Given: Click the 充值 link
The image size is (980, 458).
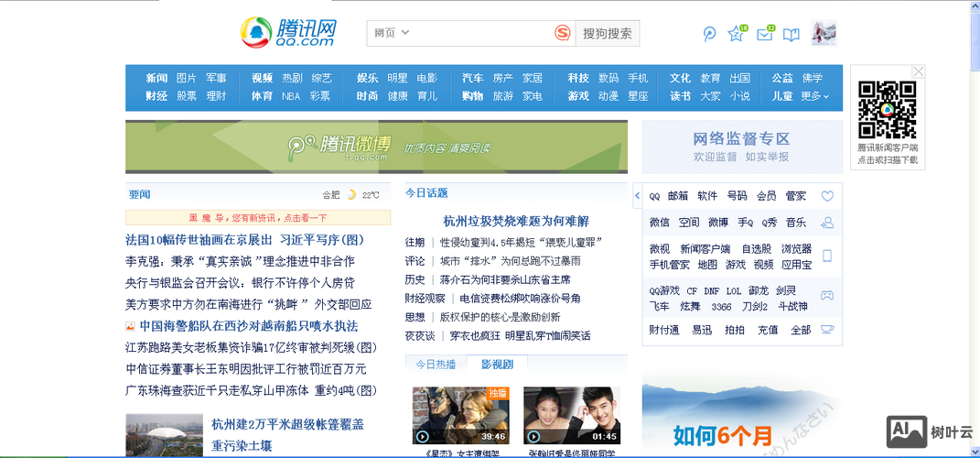Looking at the screenshot, I should (x=768, y=330).
